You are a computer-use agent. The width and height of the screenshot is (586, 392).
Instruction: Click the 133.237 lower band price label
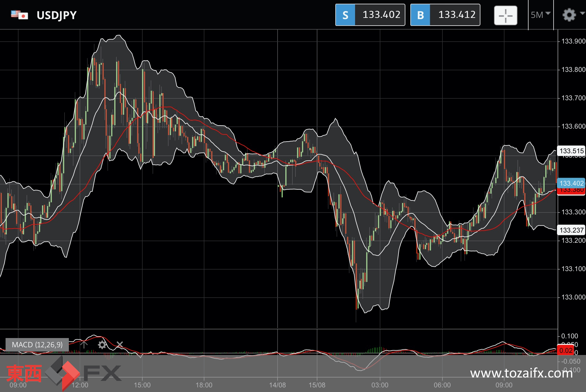coord(571,230)
